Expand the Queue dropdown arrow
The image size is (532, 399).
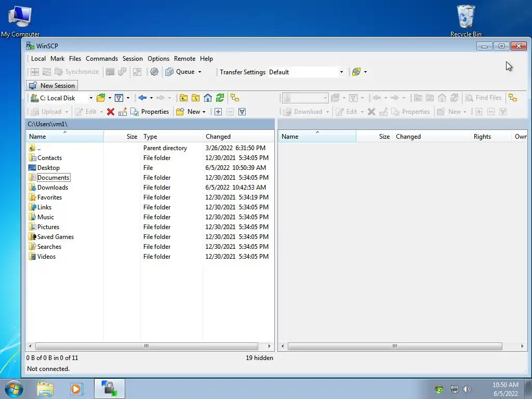199,72
